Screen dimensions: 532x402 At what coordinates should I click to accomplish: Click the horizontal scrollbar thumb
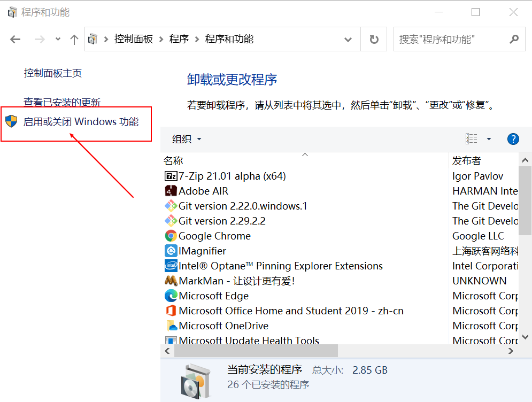click(256, 351)
